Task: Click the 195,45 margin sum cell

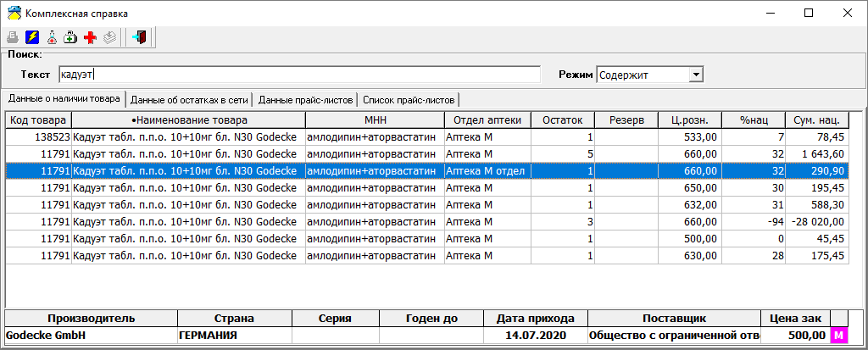Action: coord(817,188)
